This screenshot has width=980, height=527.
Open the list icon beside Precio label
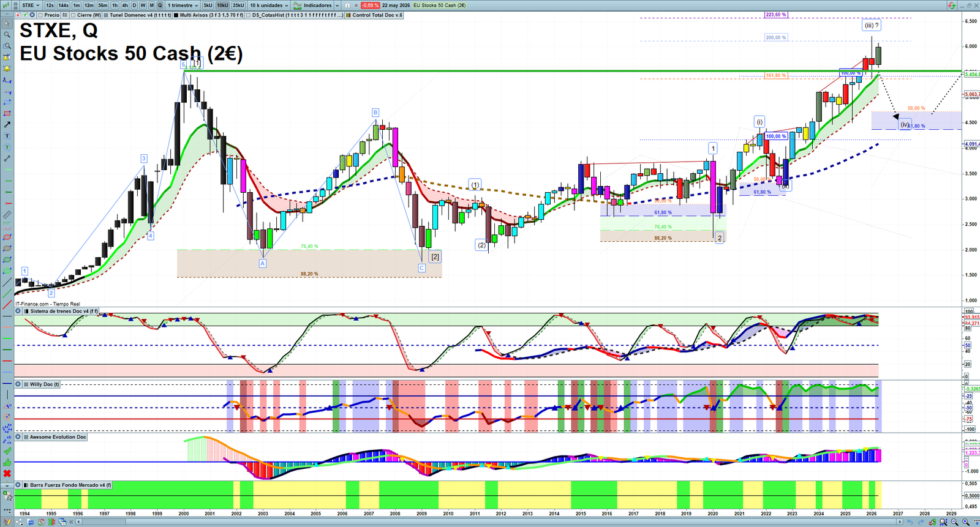pos(65,15)
